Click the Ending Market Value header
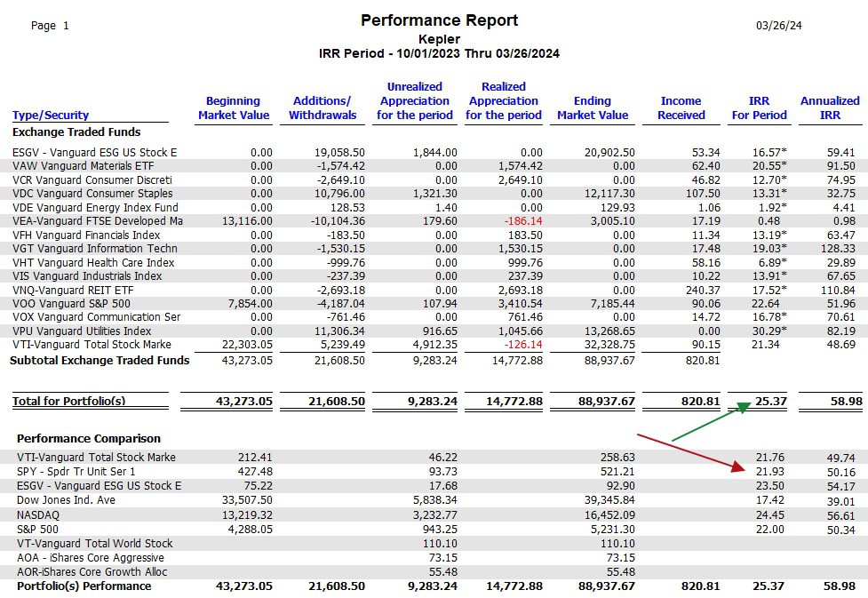Image resolution: width=868 pixels, height=598 pixels. tap(593, 108)
